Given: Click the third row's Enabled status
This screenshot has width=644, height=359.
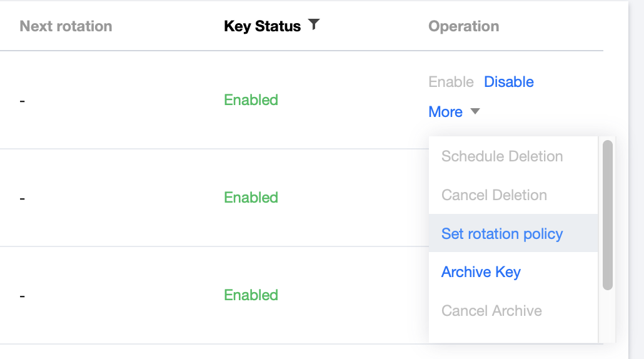Looking at the screenshot, I should pyautogui.click(x=251, y=295).
